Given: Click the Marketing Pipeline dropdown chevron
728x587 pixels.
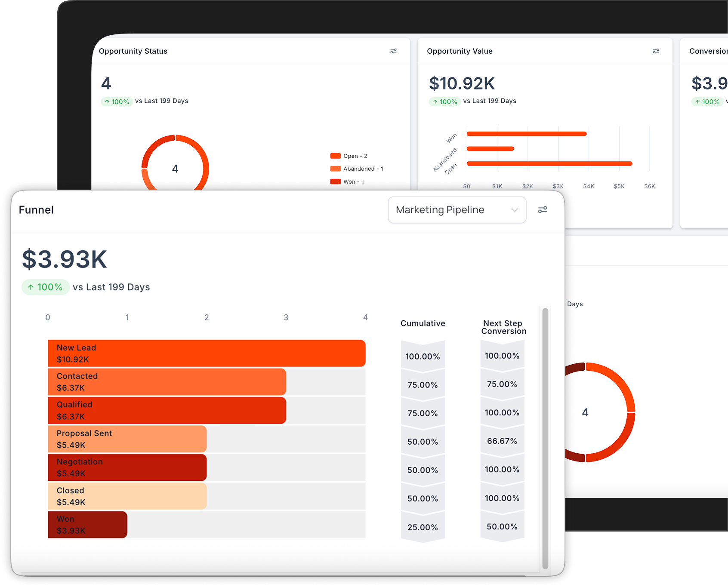Looking at the screenshot, I should coord(515,210).
